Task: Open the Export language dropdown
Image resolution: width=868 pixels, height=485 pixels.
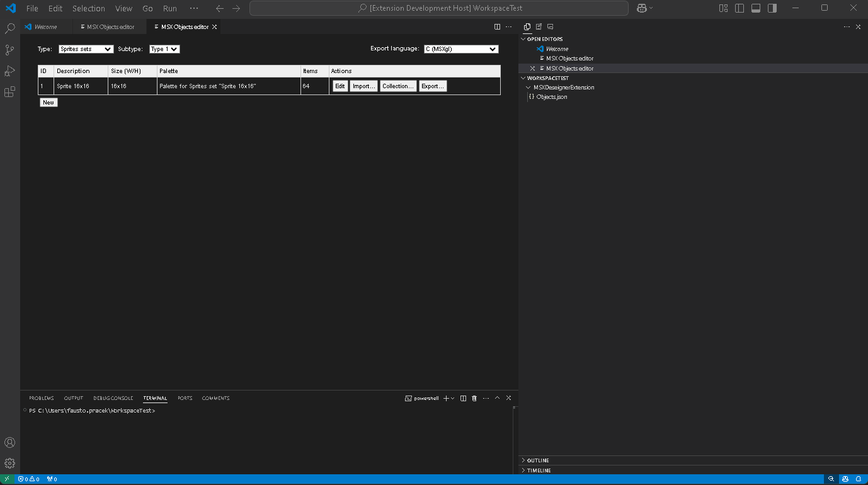Action: (x=461, y=49)
